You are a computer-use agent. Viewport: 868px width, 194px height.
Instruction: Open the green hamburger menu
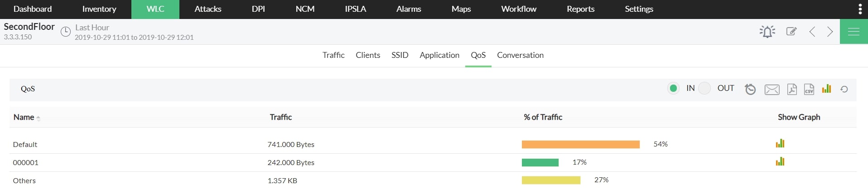[854, 32]
